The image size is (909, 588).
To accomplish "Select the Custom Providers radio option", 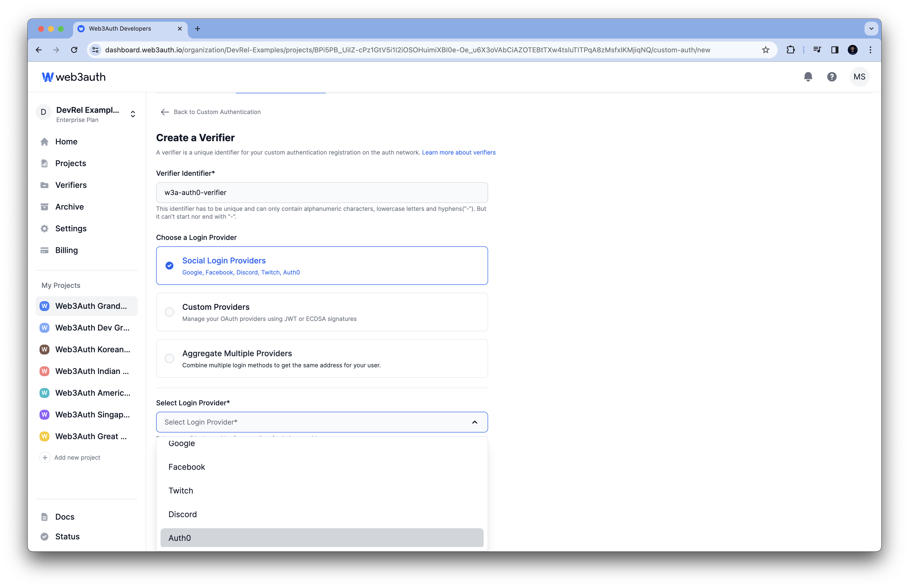I will tap(169, 312).
